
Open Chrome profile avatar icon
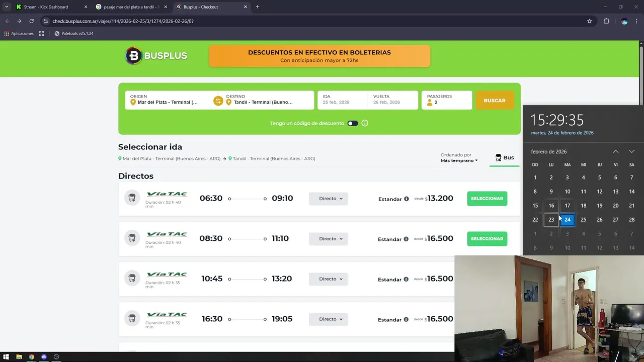pyautogui.click(x=624, y=21)
